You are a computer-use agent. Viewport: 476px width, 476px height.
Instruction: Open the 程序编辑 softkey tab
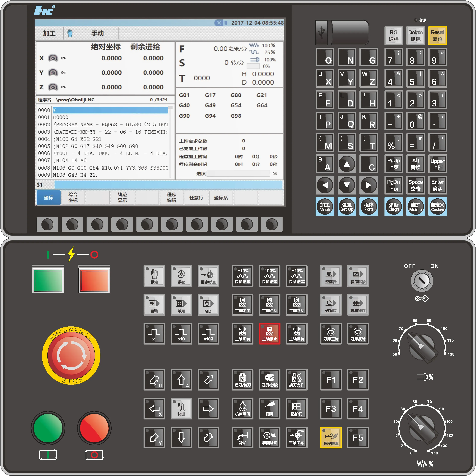[x=171, y=198]
